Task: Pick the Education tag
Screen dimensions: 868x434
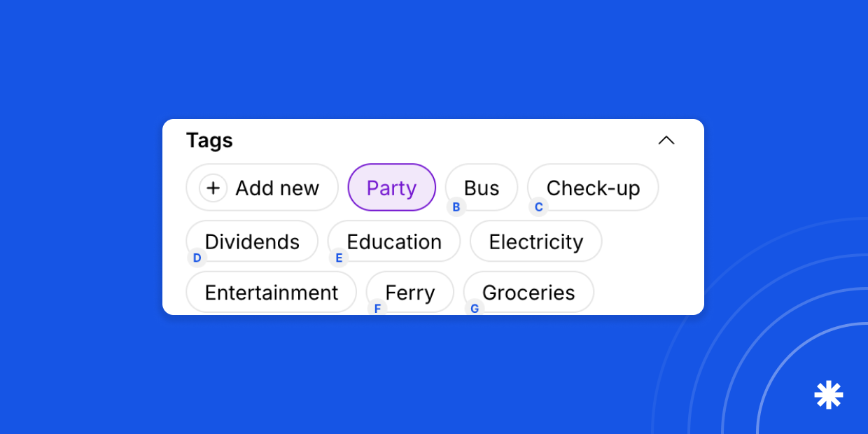Action: coord(395,241)
